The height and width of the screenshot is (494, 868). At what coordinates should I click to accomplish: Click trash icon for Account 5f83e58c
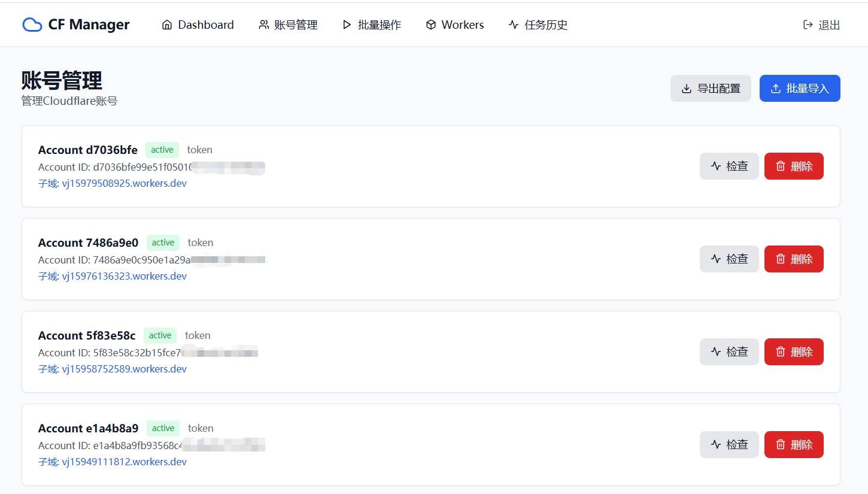[781, 351]
